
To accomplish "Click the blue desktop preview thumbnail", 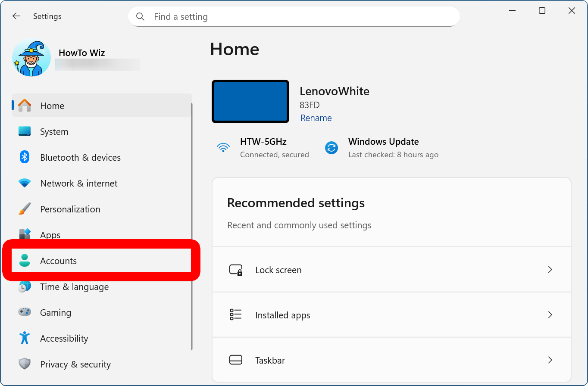I will [x=250, y=102].
